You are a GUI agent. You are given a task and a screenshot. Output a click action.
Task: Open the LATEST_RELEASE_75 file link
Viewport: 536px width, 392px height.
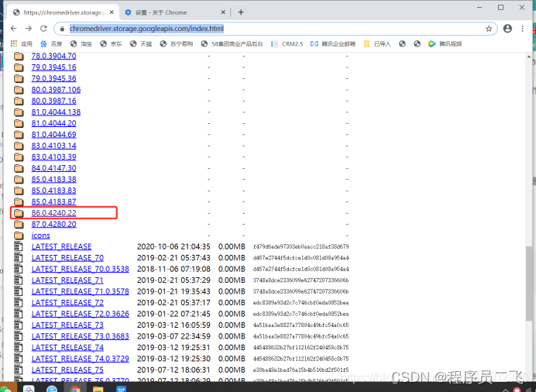pyautogui.click(x=67, y=370)
